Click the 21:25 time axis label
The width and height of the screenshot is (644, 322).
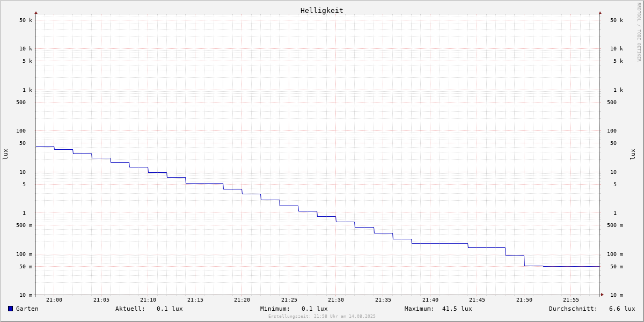(x=289, y=300)
